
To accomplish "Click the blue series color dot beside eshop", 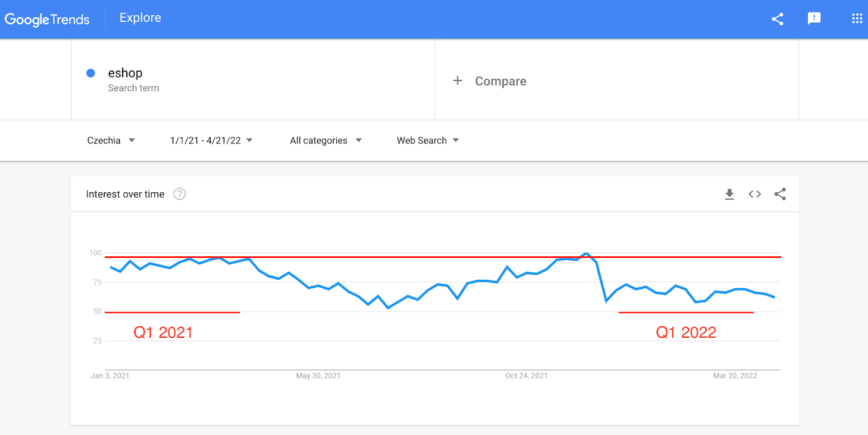I will click(x=91, y=73).
